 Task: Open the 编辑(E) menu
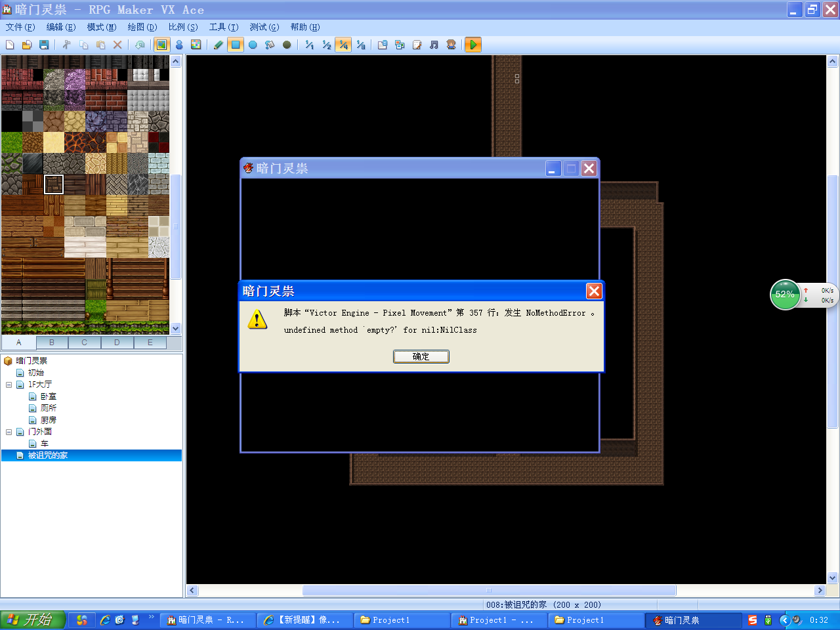61,27
